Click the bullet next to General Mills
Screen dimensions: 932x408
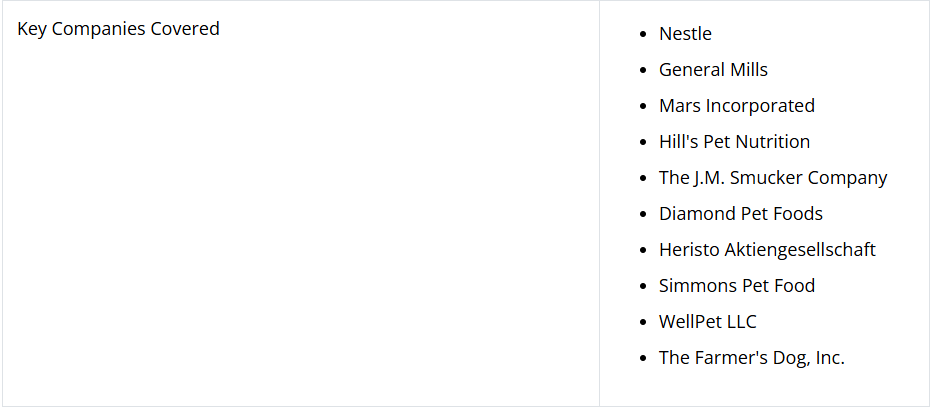(643, 70)
